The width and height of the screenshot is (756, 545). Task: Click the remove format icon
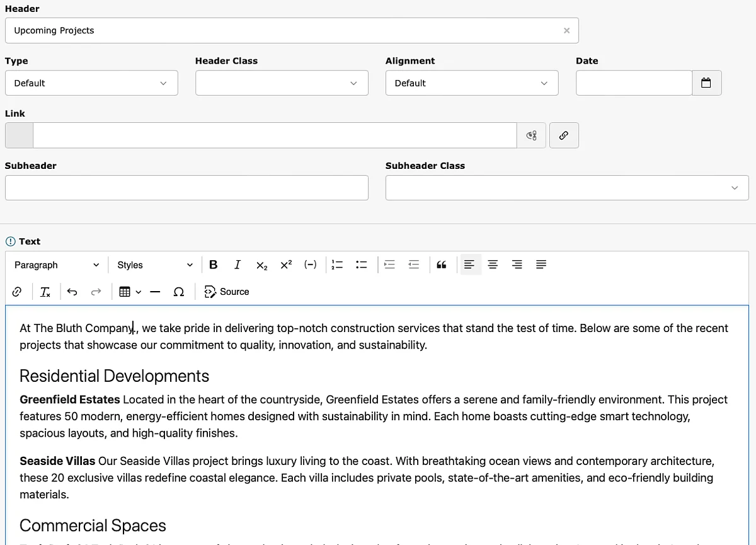(x=45, y=292)
